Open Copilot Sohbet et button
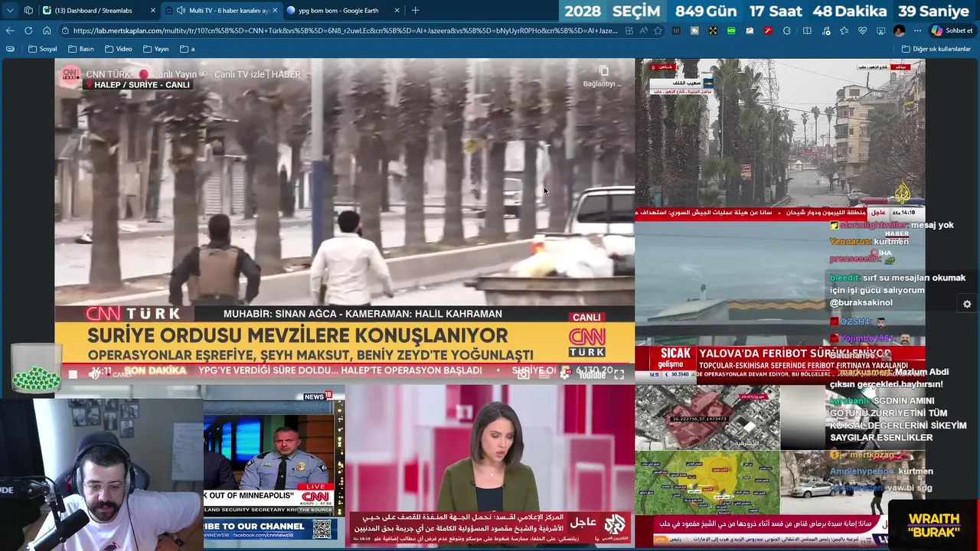 tap(952, 31)
